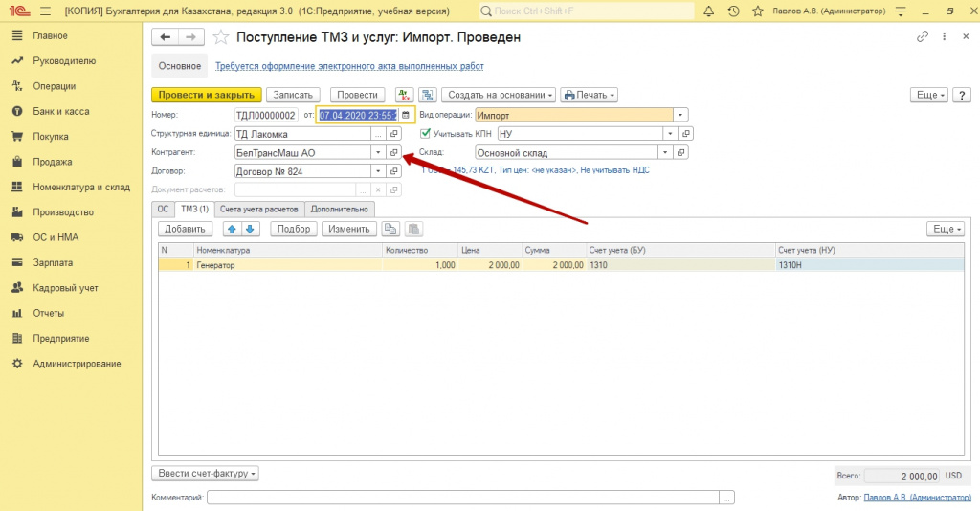Expand НУ dropdown arrow
The image size is (980, 511).
[x=670, y=134]
